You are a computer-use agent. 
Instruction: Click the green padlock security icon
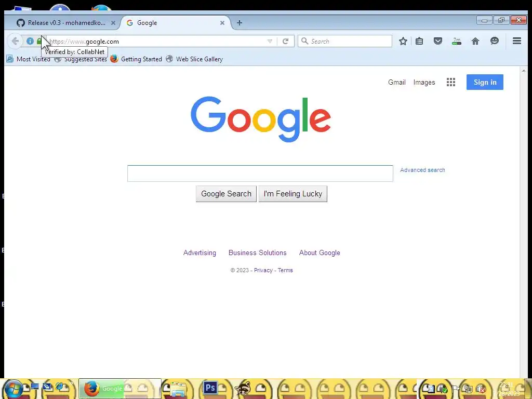pyautogui.click(x=39, y=41)
